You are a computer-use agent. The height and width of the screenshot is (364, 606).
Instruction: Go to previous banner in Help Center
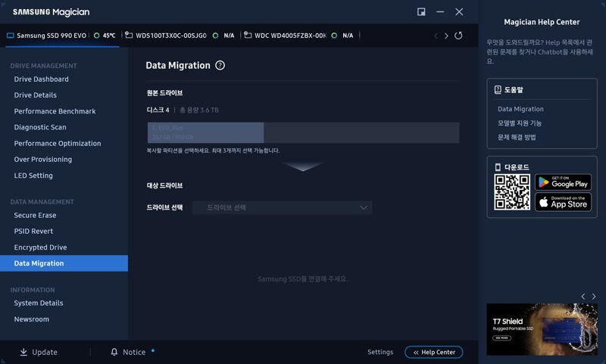click(583, 297)
